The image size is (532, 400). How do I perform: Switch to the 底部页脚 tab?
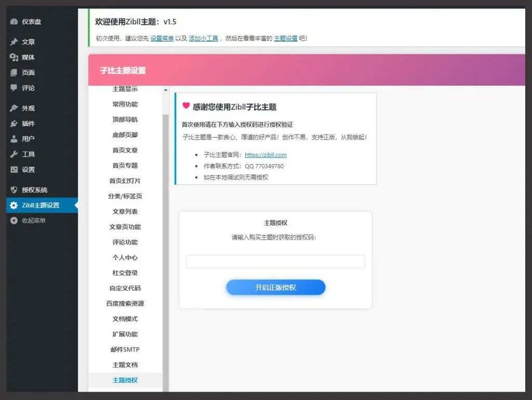pos(125,135)
